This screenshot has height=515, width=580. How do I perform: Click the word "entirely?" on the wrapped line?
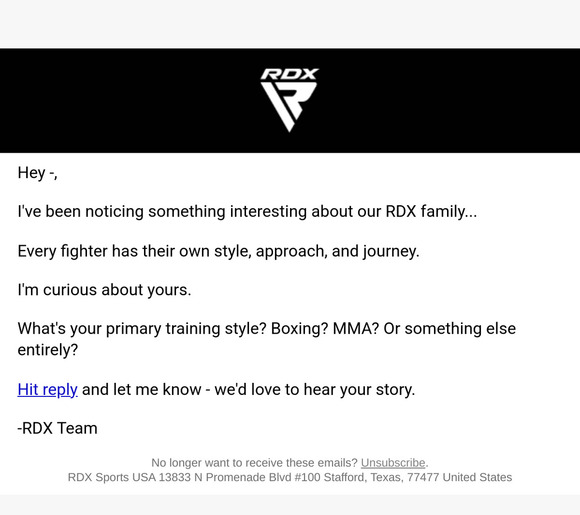tap(48, 350)
